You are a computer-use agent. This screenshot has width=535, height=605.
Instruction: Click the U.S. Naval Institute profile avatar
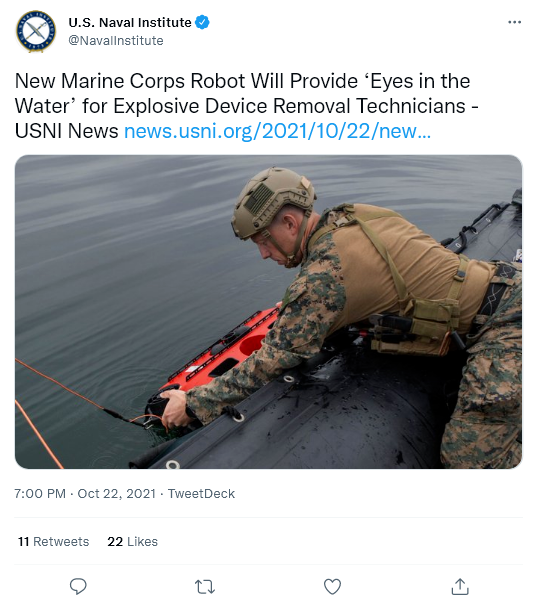point(35,31)
